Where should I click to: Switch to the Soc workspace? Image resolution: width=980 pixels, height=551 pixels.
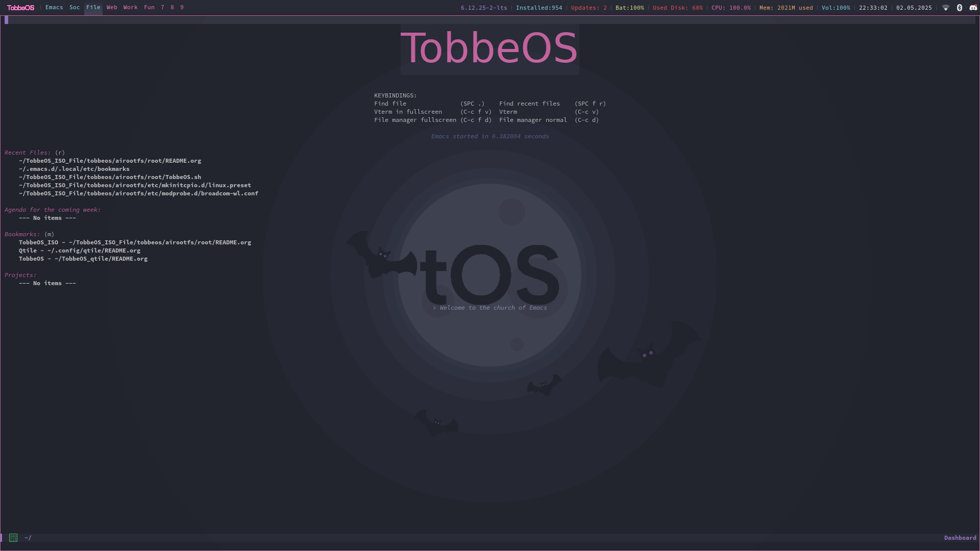point(75,8)
